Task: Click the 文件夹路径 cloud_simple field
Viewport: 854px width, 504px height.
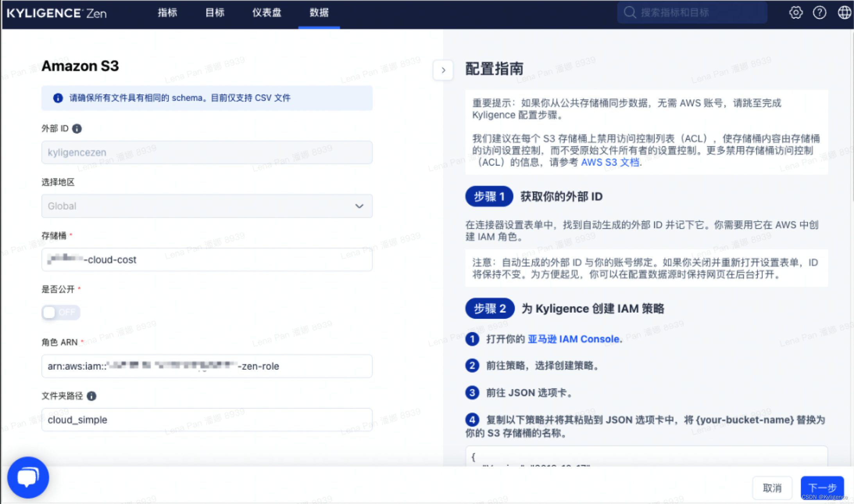Action: pyautogui.click(x=207, y=420)
